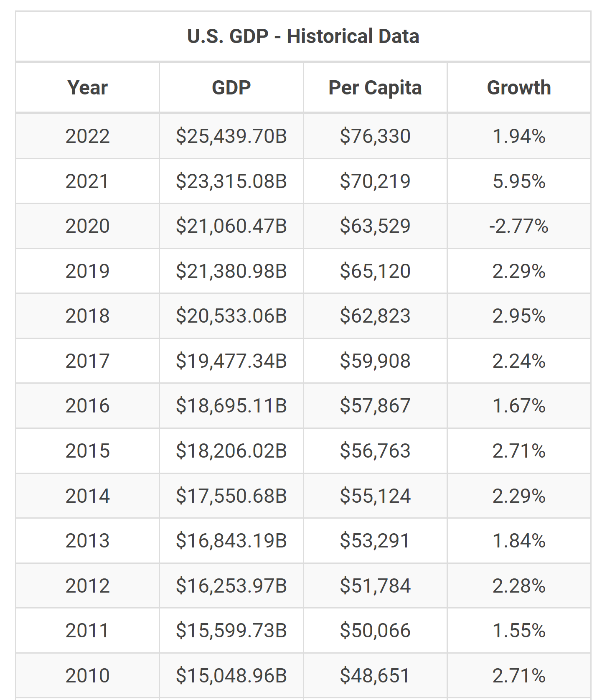Click the table title U.S. GDP - Historical Data
Screen dimensions: 597x700
303,36
